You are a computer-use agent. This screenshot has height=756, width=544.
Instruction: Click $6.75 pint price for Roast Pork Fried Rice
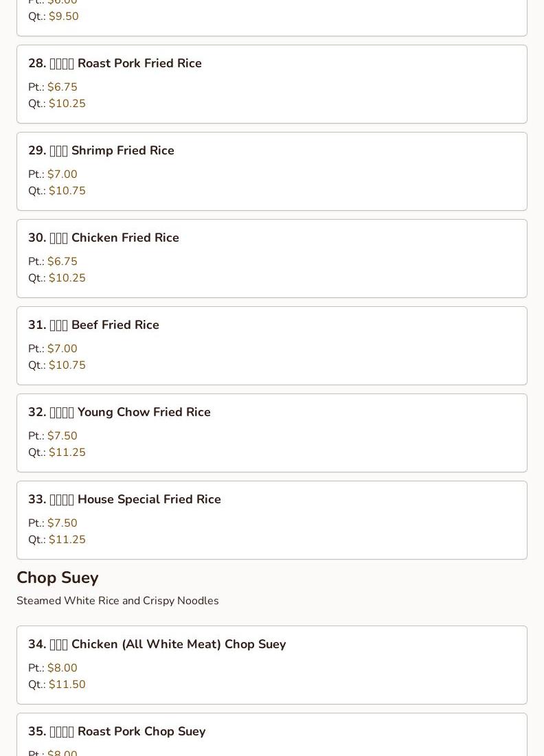[x=62, y=87]
